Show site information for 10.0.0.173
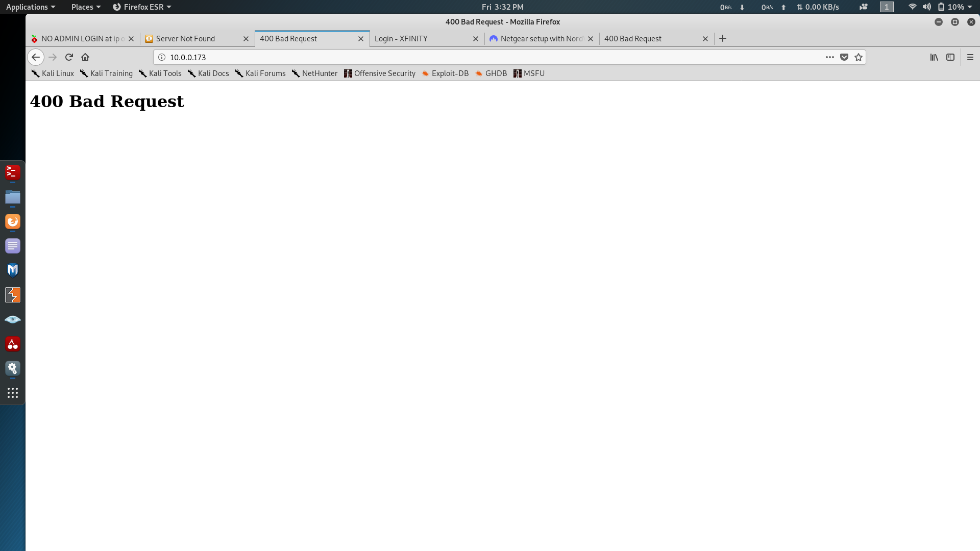 162,57
